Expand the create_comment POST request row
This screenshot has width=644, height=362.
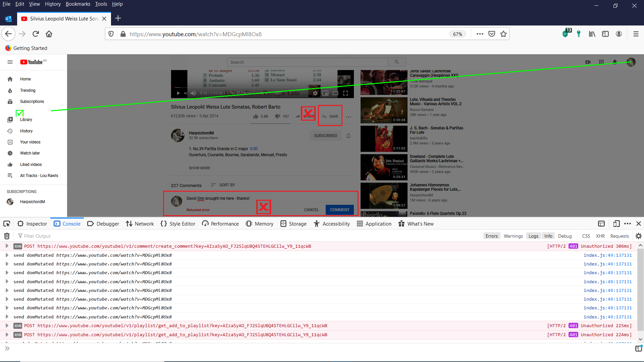point(7,246)
